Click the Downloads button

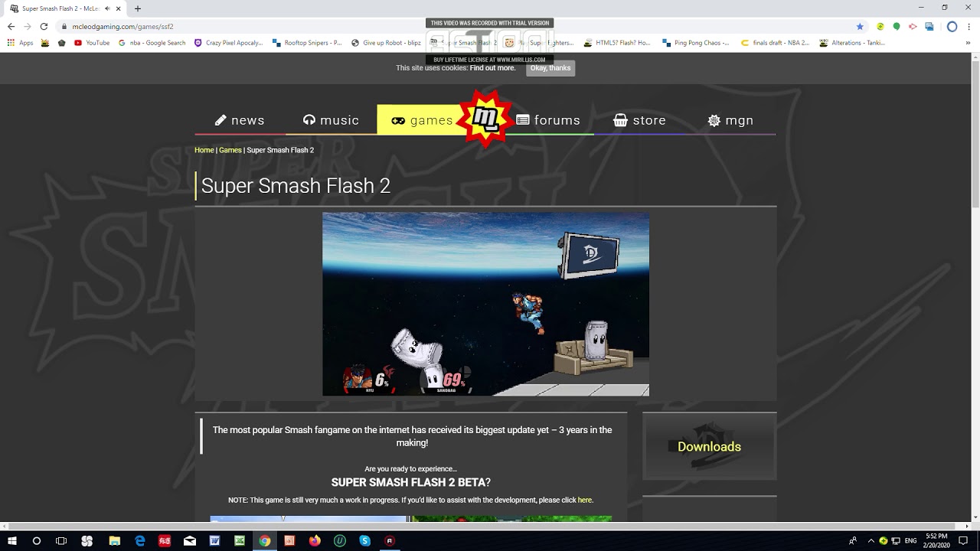point(709,446)
